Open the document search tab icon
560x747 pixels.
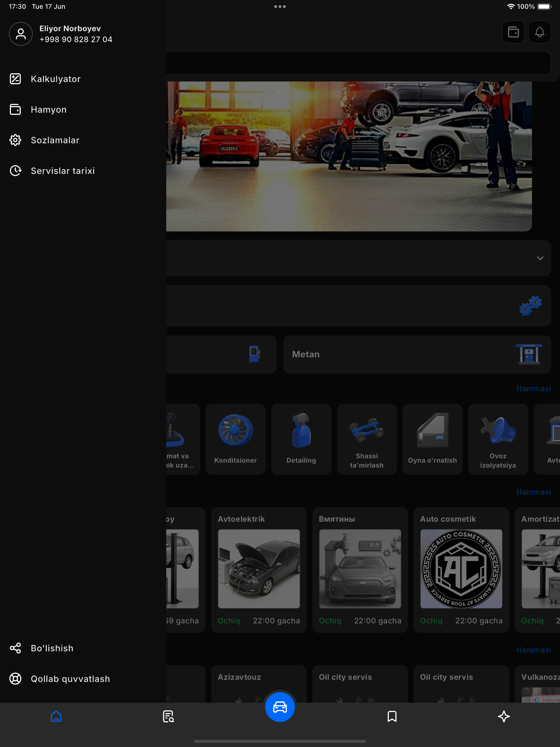pyautogui.click(x=168, y=716)
